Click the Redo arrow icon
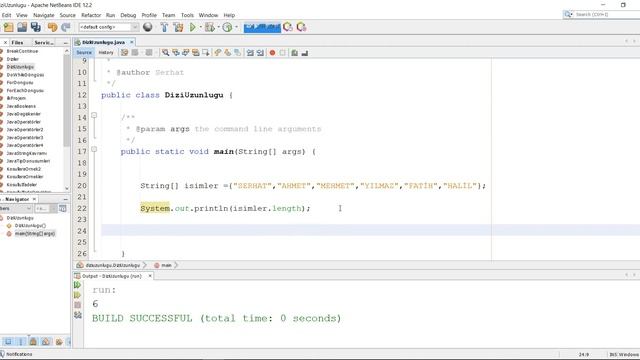 66,27
